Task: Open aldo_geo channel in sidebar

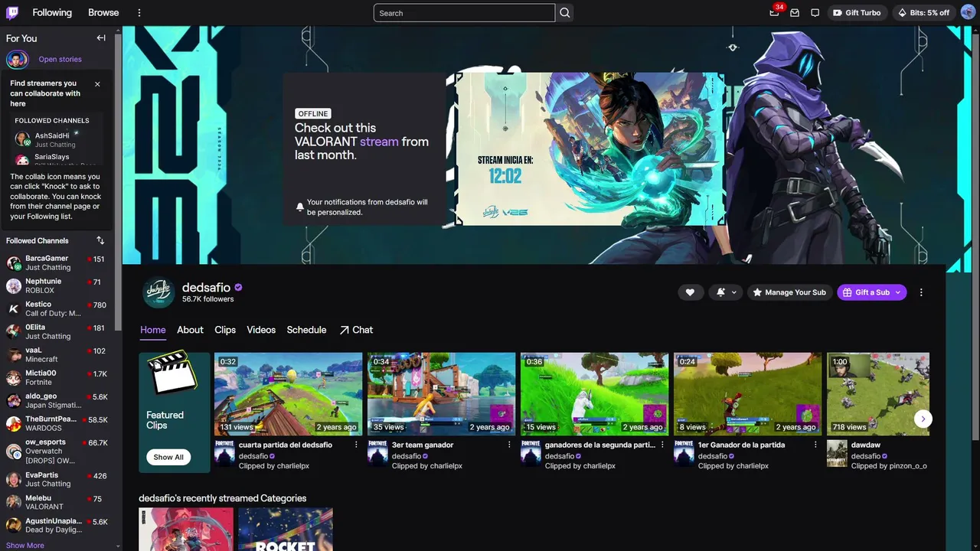Action: click(57, 401)
